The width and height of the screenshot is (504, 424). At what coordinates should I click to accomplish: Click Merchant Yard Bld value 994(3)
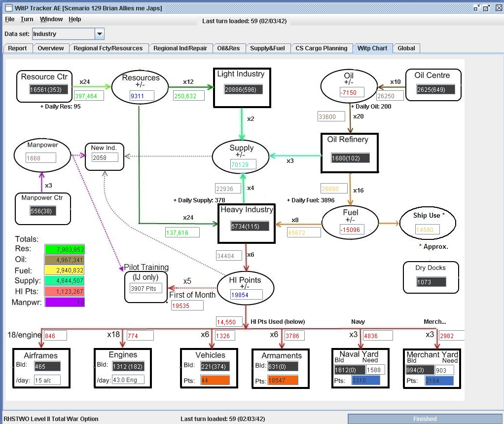420,370
